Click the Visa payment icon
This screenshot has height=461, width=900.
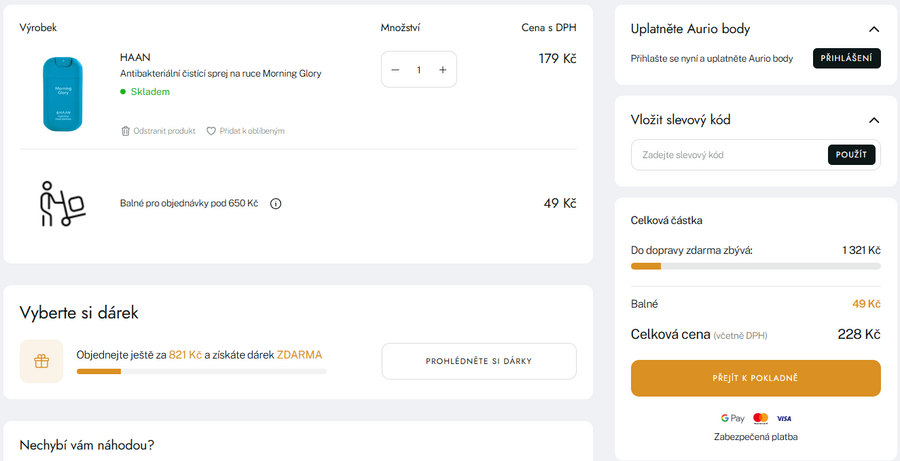click(784, 418)
